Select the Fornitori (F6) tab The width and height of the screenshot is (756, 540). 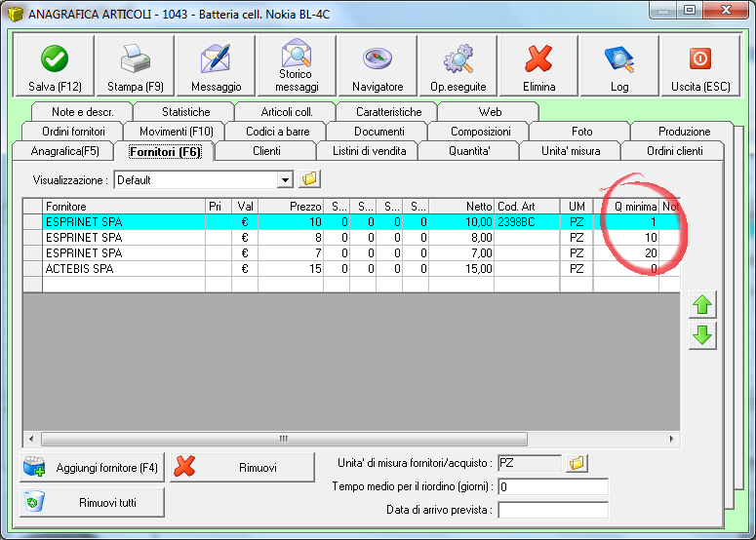166,152
